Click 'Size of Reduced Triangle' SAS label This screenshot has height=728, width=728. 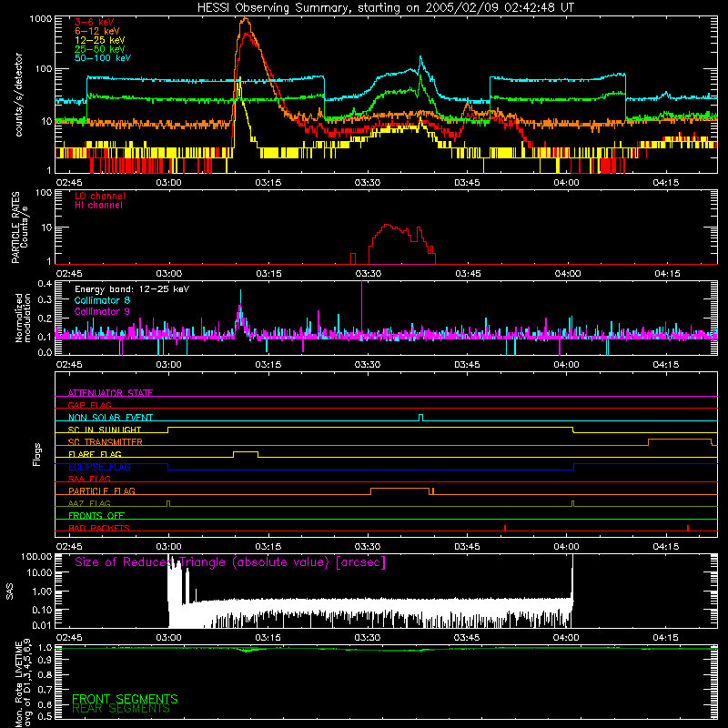pyautogui.click(x=230, y=561)
